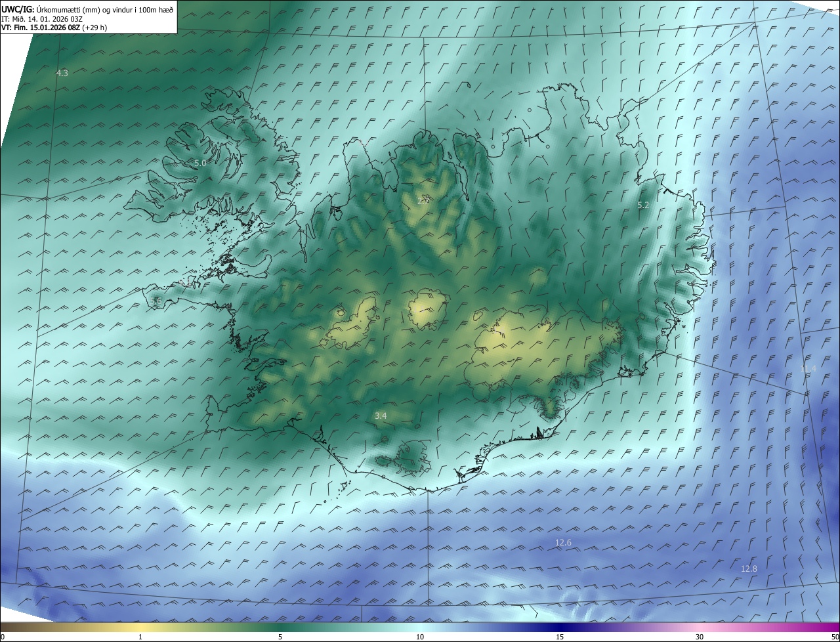Click the color scale tick labeled 50
The height and width of the screenshot is (642, 840).
(x=835, y=637)
